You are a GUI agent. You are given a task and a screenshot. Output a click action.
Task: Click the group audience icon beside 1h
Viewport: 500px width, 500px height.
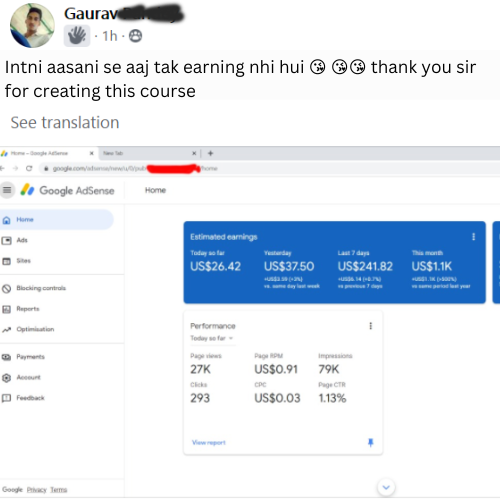pyautogui.click(x=135, y=36)
